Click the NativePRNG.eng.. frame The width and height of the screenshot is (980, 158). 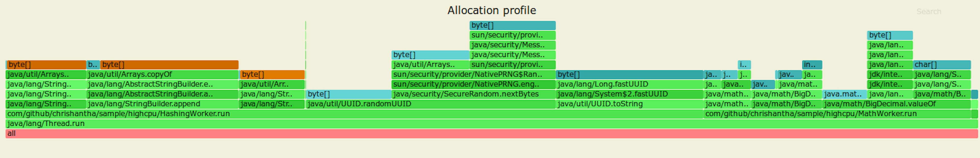(473, 84)
